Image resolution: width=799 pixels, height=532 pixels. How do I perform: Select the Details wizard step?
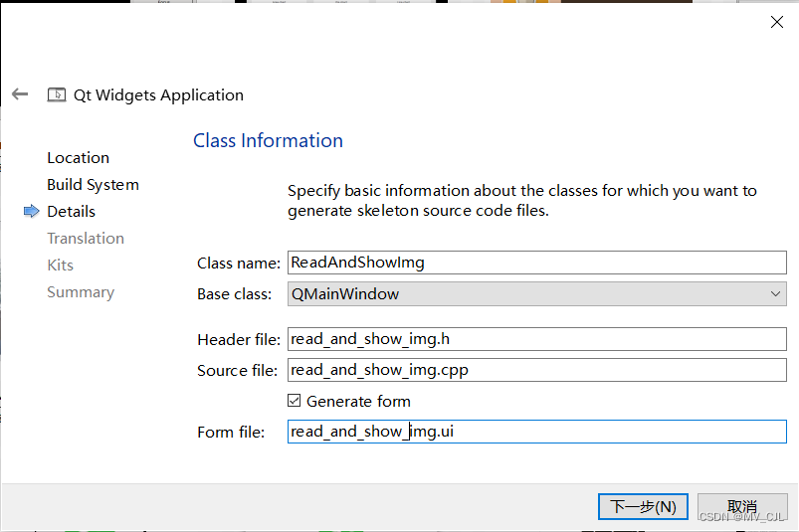click(71, 211)
